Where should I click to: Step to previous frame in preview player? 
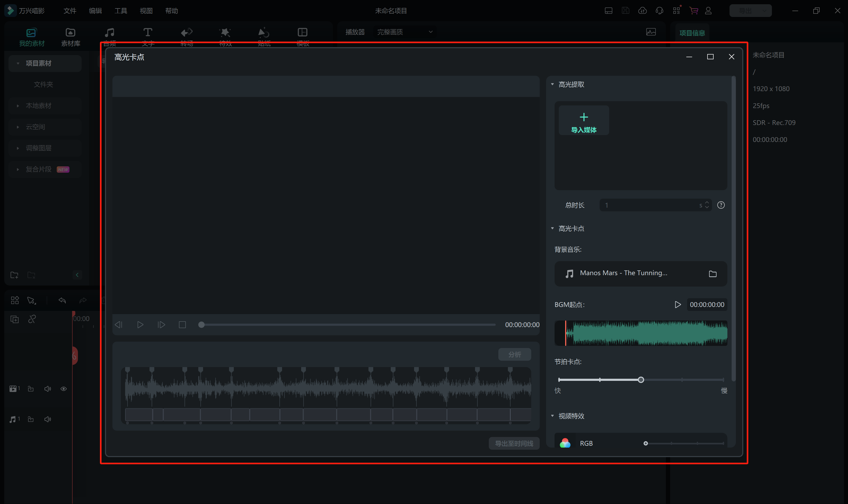coord(118,325)
